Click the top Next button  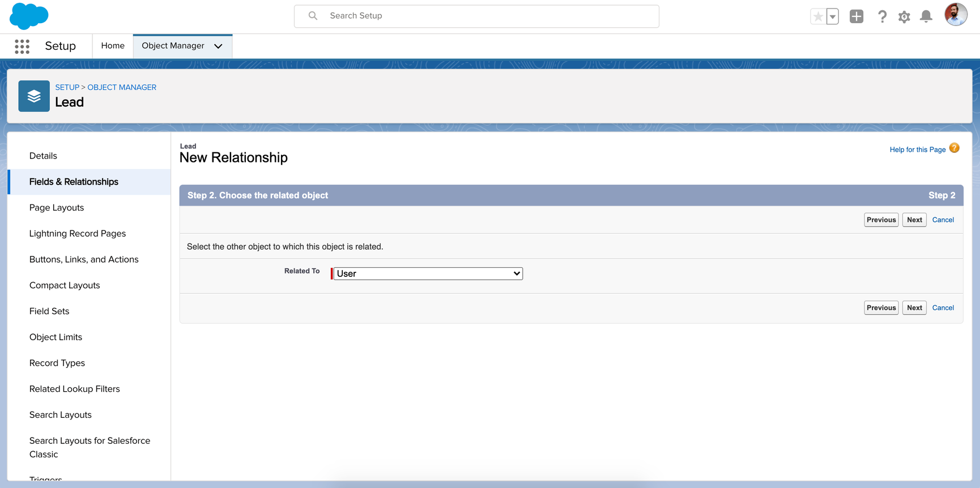(x=914, y=220)
